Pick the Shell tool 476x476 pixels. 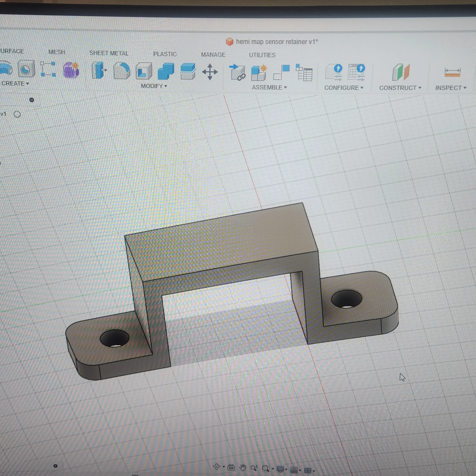pos(144,71)
